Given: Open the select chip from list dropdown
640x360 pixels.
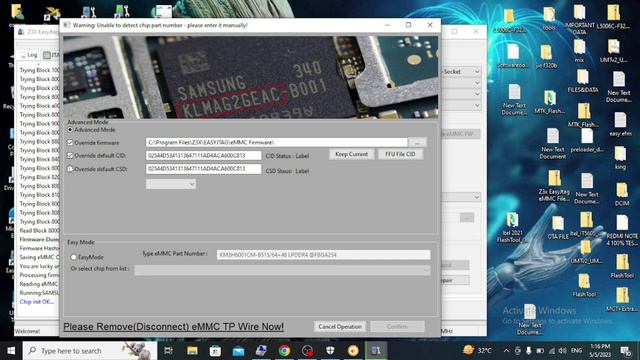Looking at the screenshot, I should 282,270.
